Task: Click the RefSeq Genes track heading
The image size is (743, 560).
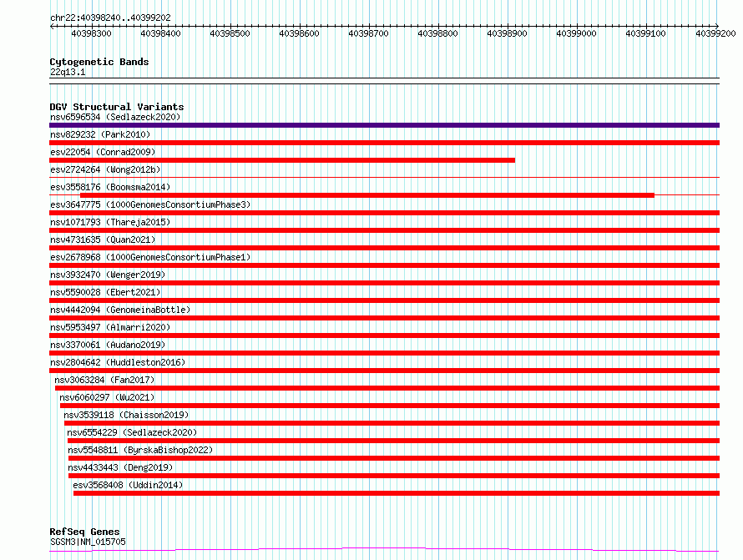Action: 84,532
